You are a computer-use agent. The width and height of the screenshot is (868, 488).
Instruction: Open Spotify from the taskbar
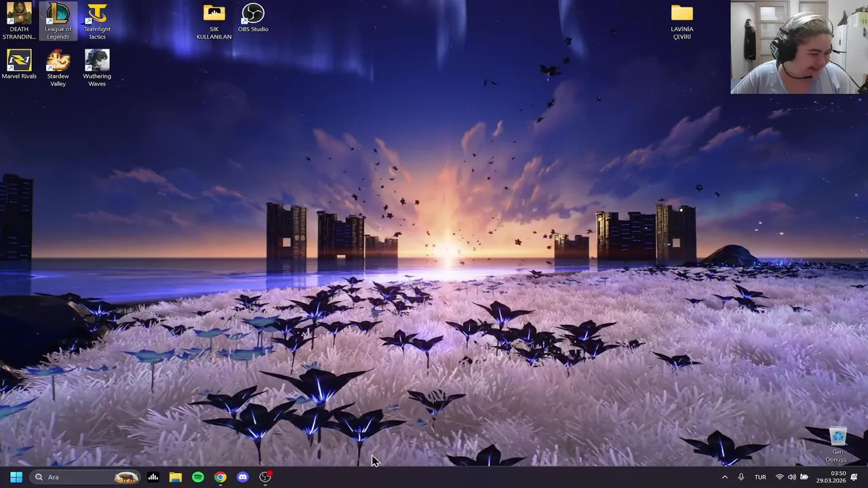[198, 477]
